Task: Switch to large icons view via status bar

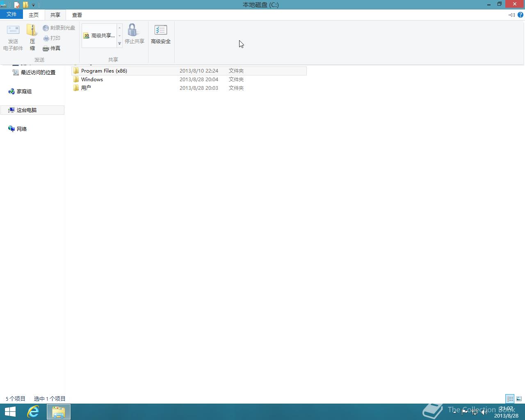Action: (x=519, y=399)
